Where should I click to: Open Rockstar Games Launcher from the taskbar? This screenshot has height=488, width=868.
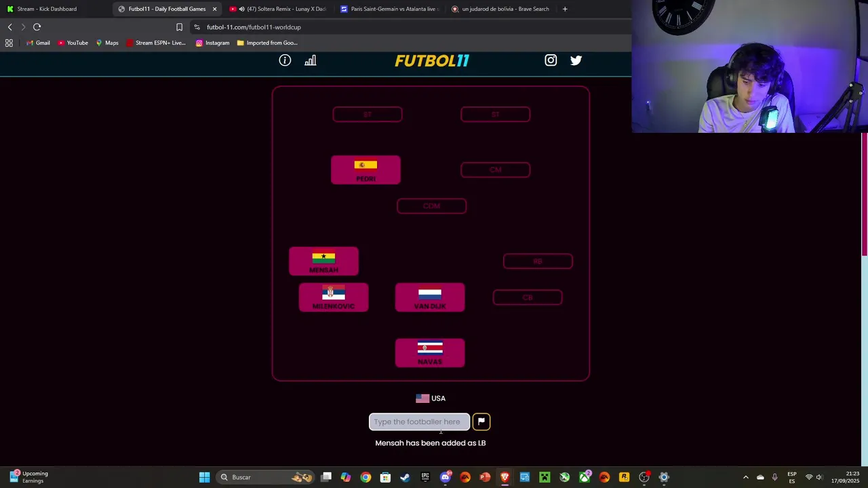(624, 477)
